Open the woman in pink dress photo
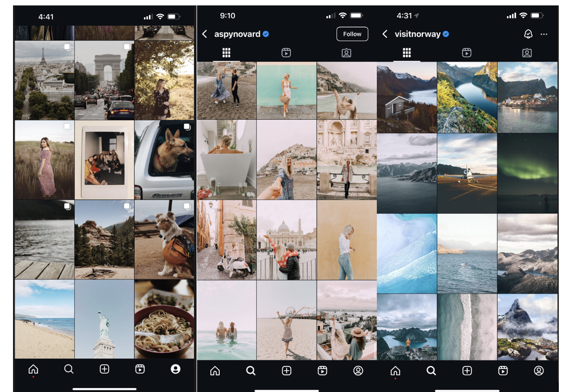 [44, 160]
